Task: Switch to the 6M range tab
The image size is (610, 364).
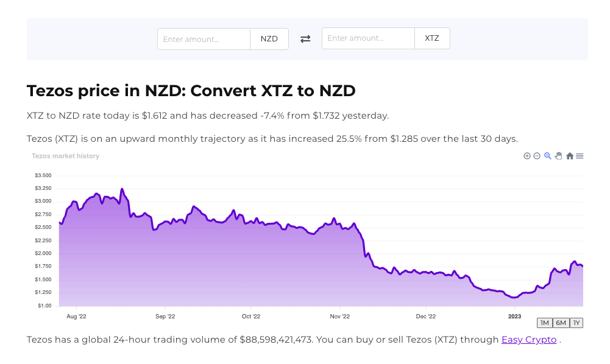Action: (560, 323)
